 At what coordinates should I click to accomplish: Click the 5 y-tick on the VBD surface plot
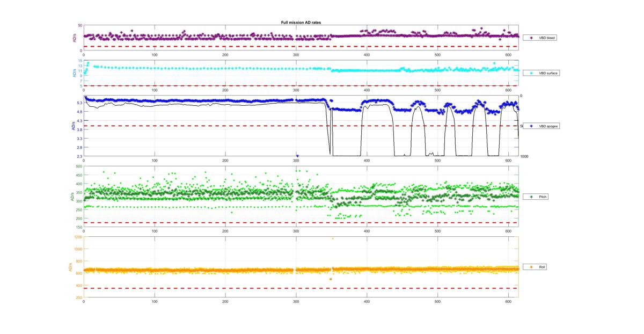[81, 86]
